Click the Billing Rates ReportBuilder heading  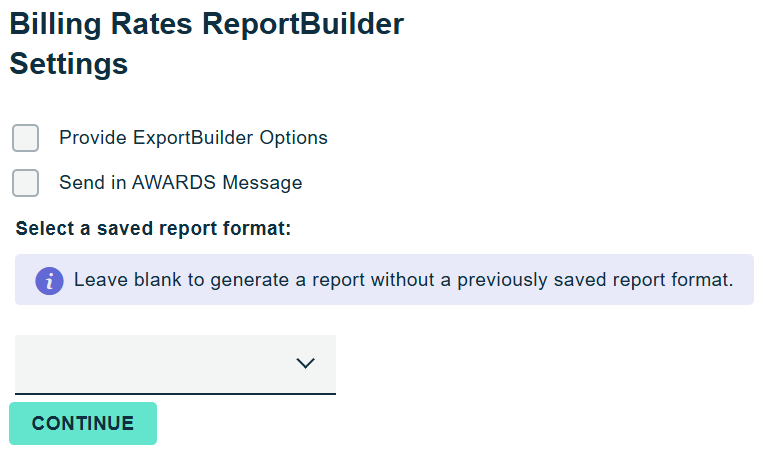tap(207, 25)
